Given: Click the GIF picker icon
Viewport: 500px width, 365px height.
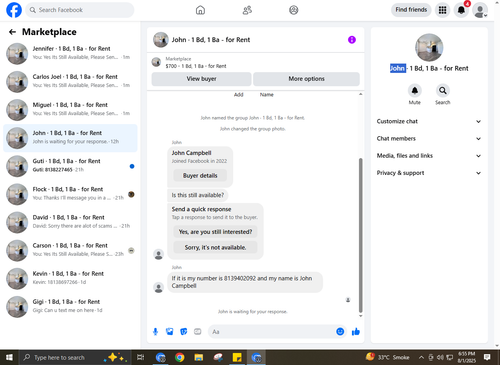Looking at the screenshot, I should pyautogui.click(x=198, y=332).
